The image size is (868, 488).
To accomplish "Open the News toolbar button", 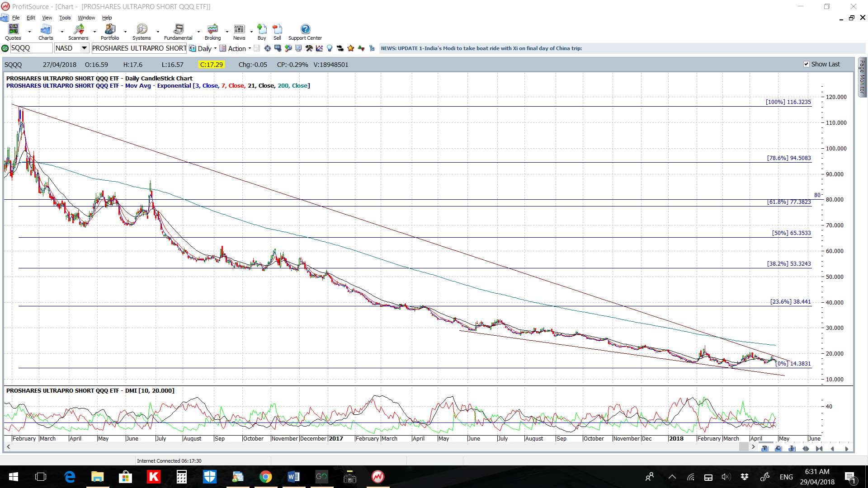I will point(239,32).
